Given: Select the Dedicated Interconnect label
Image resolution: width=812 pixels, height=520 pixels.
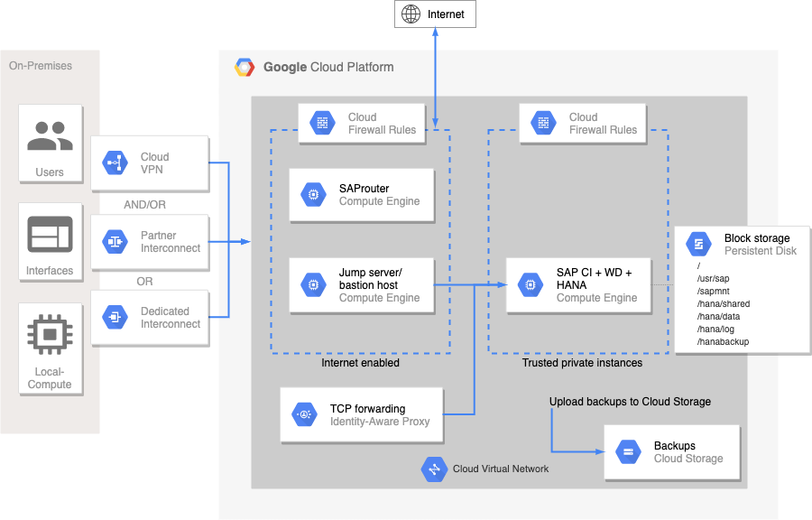Looking at the screenshot, I should click(171, 318).
